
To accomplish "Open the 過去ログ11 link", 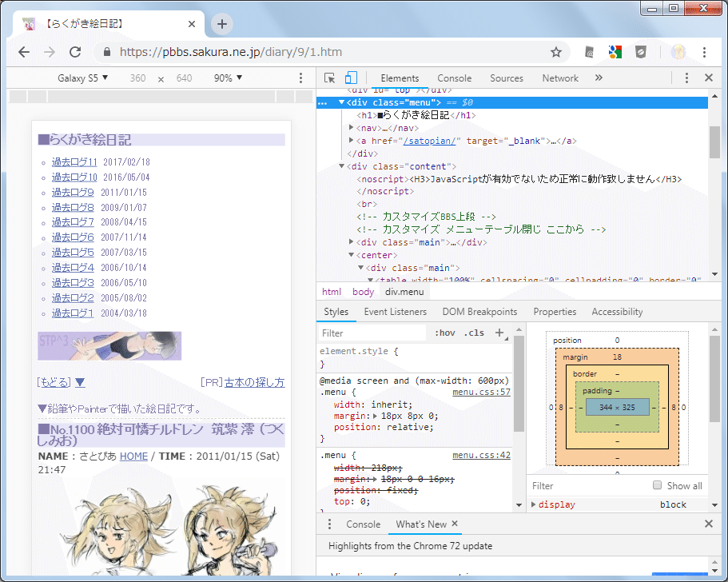I will [74, 162].
